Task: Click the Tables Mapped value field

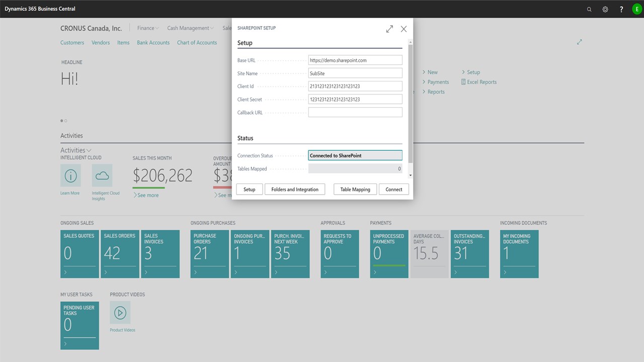Action: point(355,169)
